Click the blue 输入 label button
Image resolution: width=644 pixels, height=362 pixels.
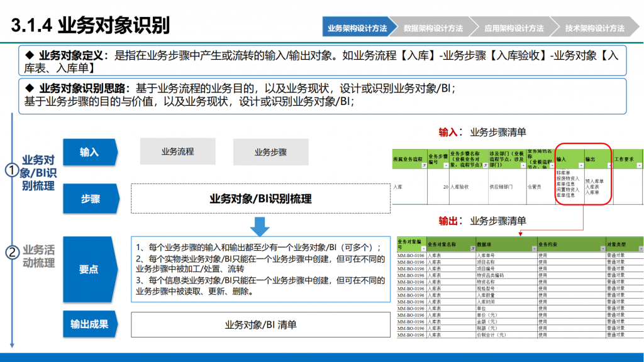coord(91,152)
